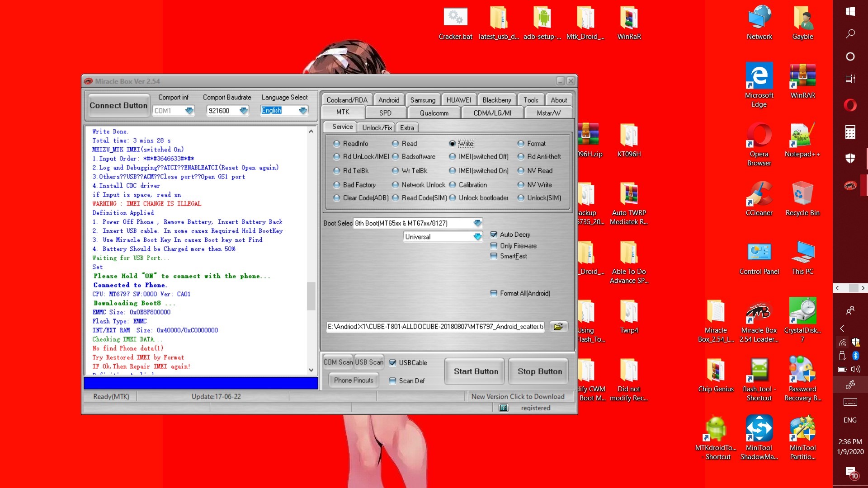This screenshot has height=488, width=868.
Task: Open adb-setup desktop icon
Action: point(542,23)
